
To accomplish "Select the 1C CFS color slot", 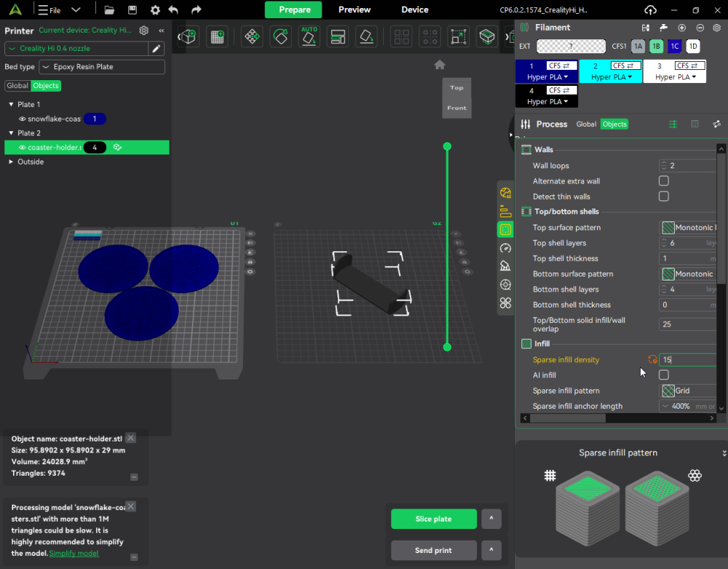I will pos(675,47).
